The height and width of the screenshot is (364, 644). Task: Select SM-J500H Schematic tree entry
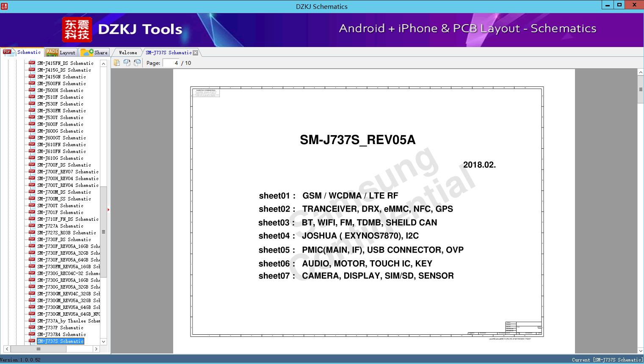(60, 90)
